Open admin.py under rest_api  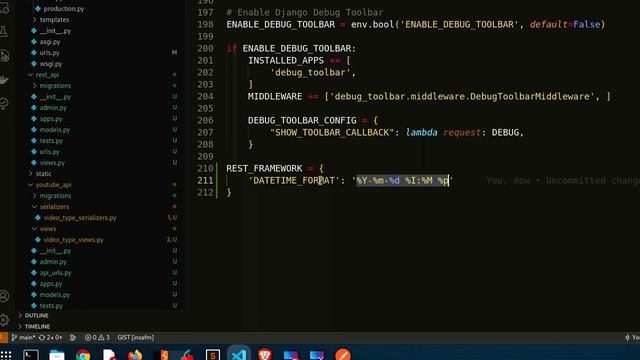click(53, 108)
